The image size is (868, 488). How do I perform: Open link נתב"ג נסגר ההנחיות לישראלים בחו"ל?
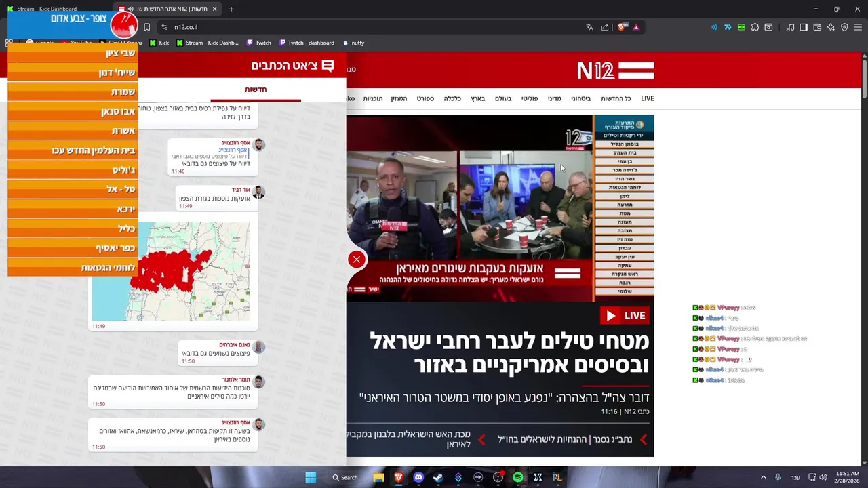pyautogui.click(x=564, y=439)
